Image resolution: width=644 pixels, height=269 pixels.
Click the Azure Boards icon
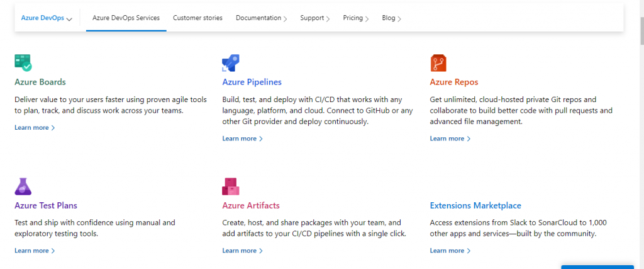23,62
